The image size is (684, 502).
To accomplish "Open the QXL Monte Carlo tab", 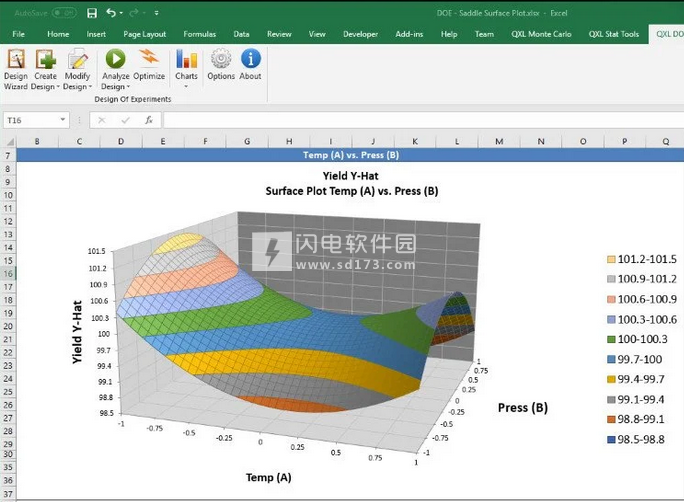I will click(540, 33).
